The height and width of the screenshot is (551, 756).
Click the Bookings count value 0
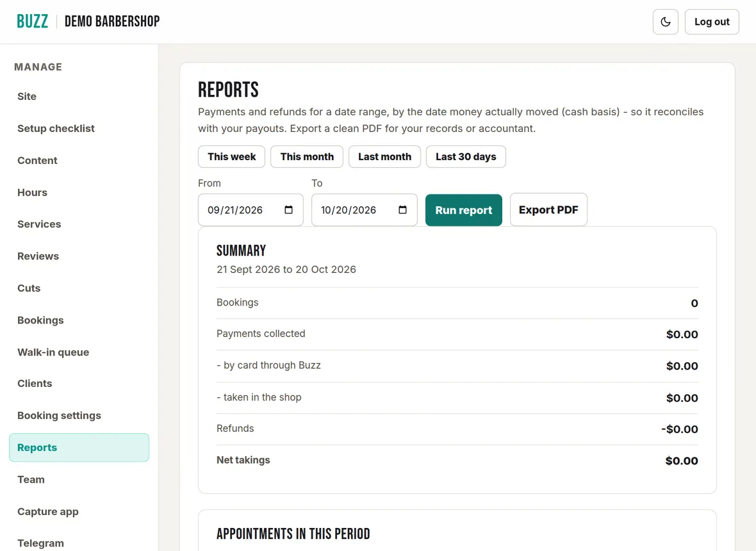point(694,303)
